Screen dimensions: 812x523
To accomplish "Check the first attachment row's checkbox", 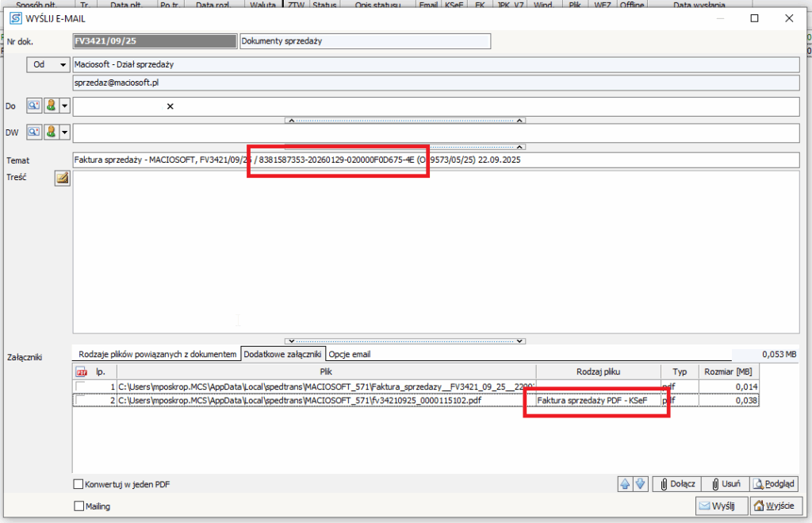I will 80,386.
